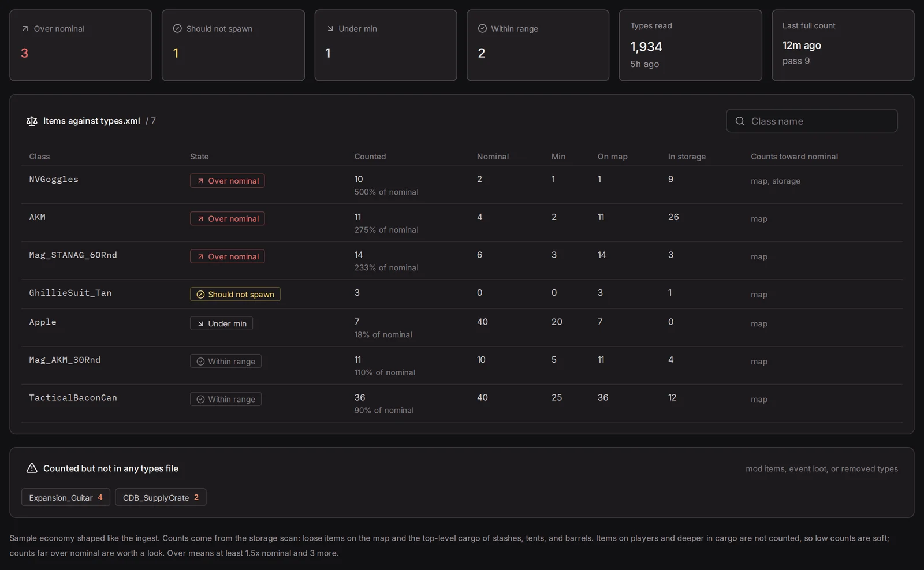Select the Mag_AKM_30Rnd class name
This screenshot has width=924, height=570.
coord(65,360)
